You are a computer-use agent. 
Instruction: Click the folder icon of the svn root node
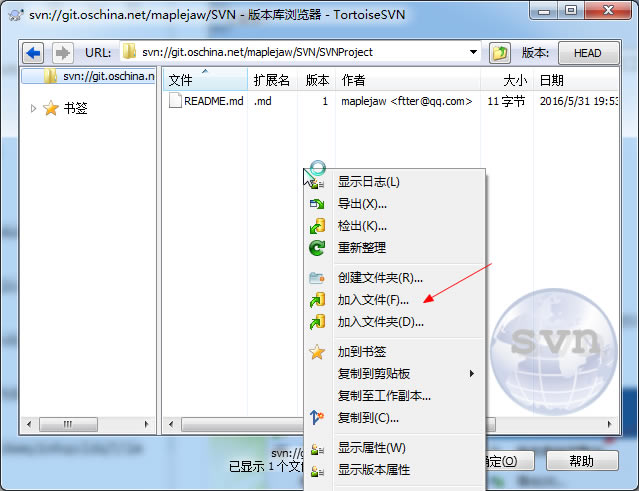(x=51, y=76)
